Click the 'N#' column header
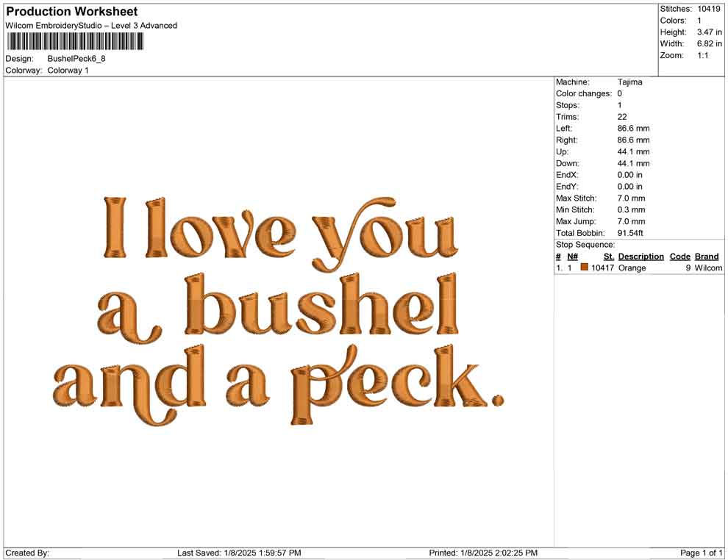Viewport: 728px width, 560px height. [x=572, y=256]
